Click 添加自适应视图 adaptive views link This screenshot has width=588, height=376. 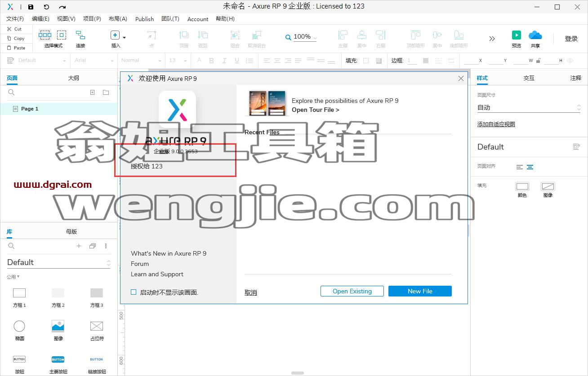(x=496, y=124)
